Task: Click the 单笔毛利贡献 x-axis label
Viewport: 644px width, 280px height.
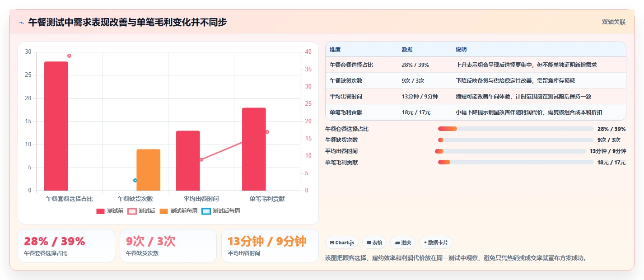Action: (267, 199)
